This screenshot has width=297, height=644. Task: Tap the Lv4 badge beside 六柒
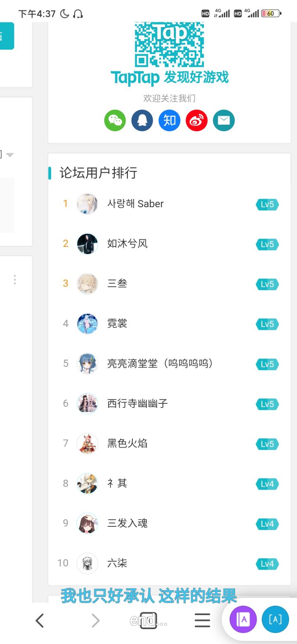click(x=267, y=563)
